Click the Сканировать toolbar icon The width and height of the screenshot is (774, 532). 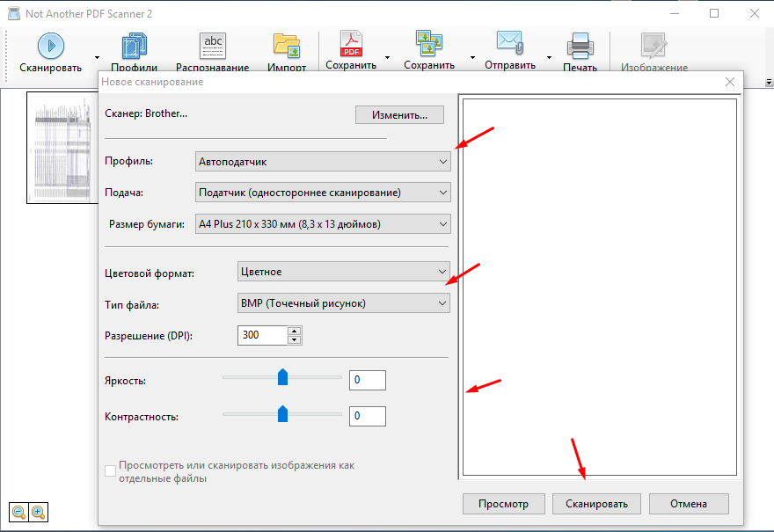(51, 46)
